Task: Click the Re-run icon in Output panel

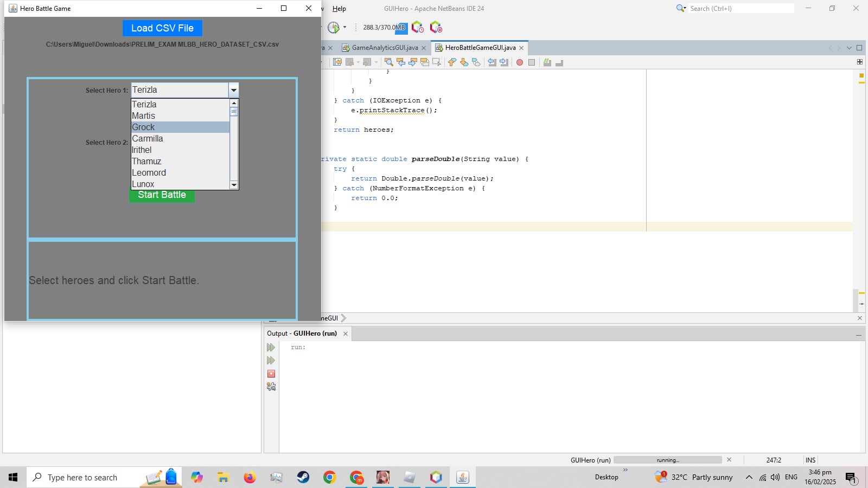Action: point(271,348)
